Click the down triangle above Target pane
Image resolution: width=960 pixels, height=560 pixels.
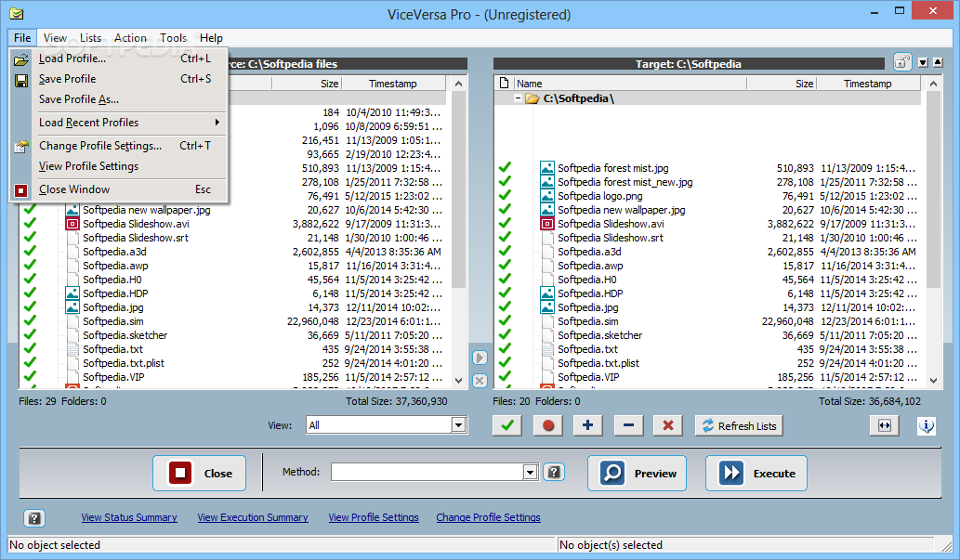[923, 62]
